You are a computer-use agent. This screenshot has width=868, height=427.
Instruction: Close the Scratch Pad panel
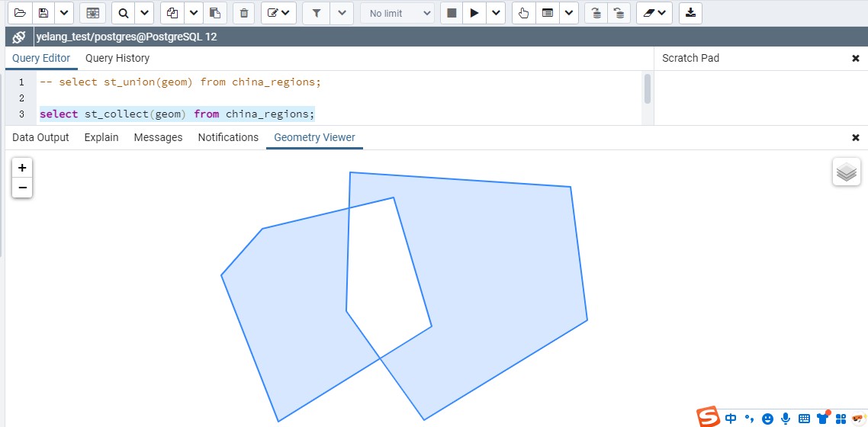pos(856,58)
